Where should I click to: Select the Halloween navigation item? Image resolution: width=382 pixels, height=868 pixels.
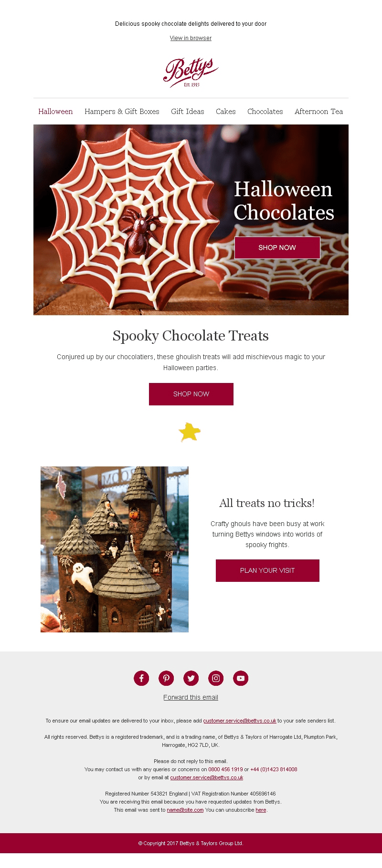click(x=55, y=112)
